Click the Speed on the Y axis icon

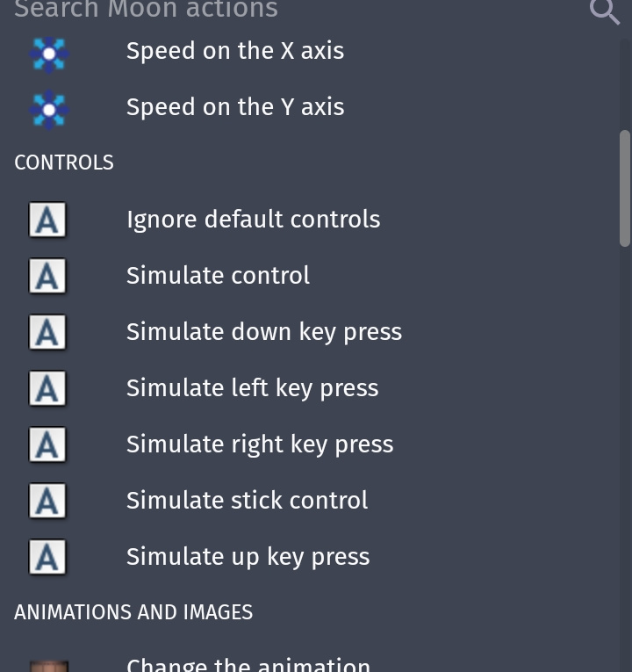point(49,110)
